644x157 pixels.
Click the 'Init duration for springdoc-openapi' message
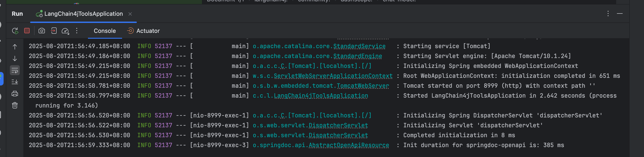point(484,145)
